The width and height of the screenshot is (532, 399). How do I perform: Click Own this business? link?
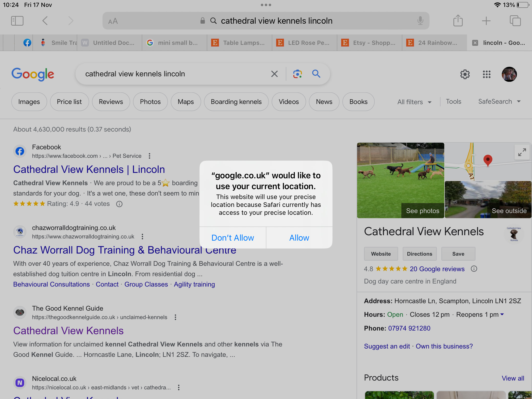pyautogui.click(x=444, y=346)
